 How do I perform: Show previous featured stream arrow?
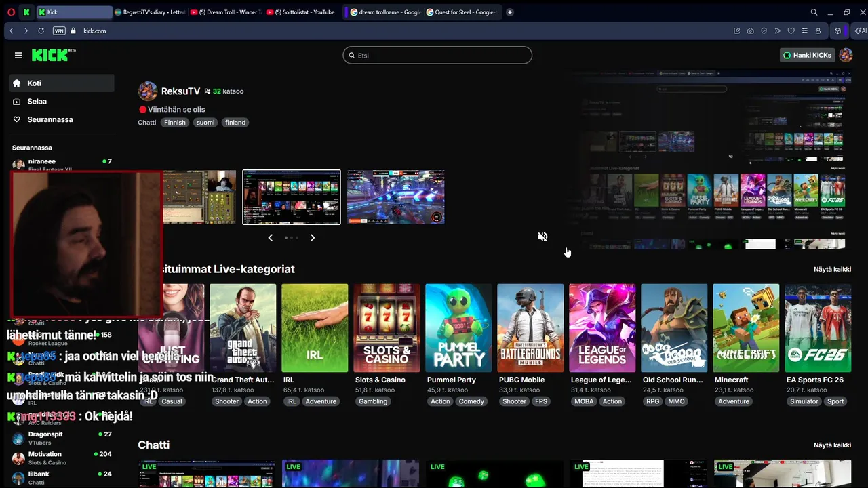[x=271, y=237]
